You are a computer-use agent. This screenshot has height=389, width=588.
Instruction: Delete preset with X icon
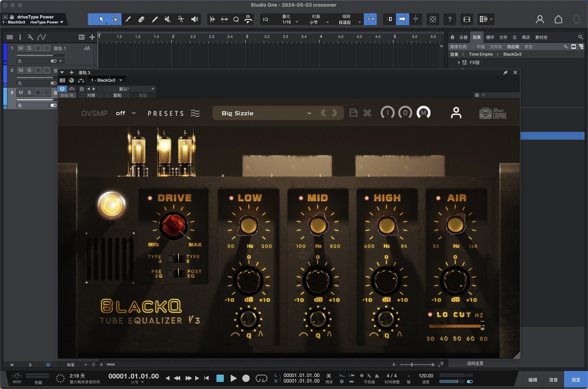(x=367, y=113)
